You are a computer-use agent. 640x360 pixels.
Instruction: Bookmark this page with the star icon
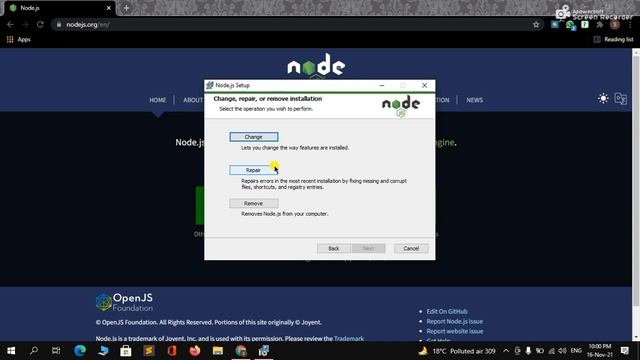click(x=536, y=24)
